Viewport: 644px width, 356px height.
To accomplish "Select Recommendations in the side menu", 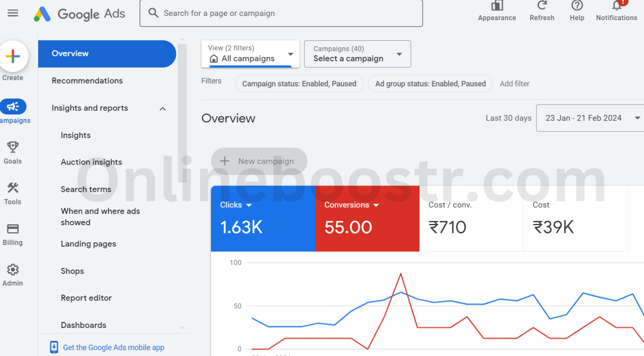I will tap(87, 81).
